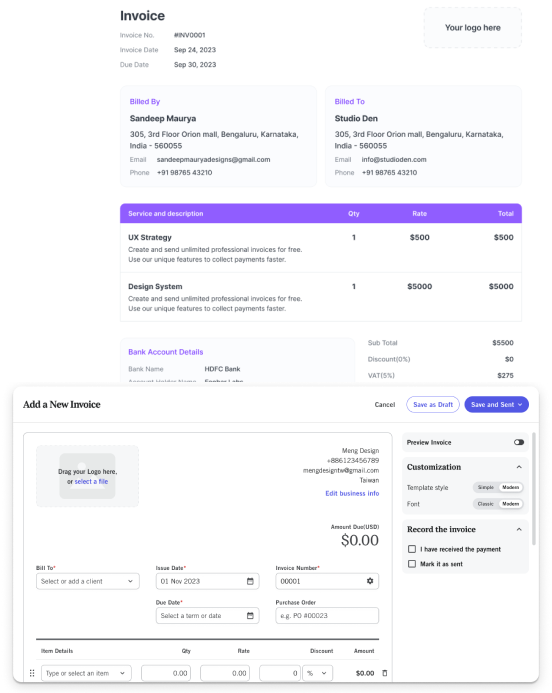Screen dimensions: 552x693
Task: Click the side panel vertical scrollbar
Action: [x=533, y=488]
